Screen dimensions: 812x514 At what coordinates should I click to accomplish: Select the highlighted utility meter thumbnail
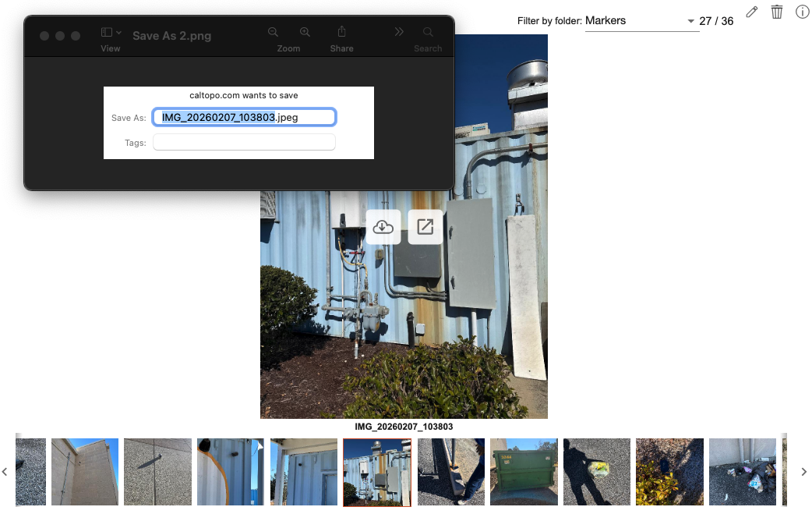(377, 472)
